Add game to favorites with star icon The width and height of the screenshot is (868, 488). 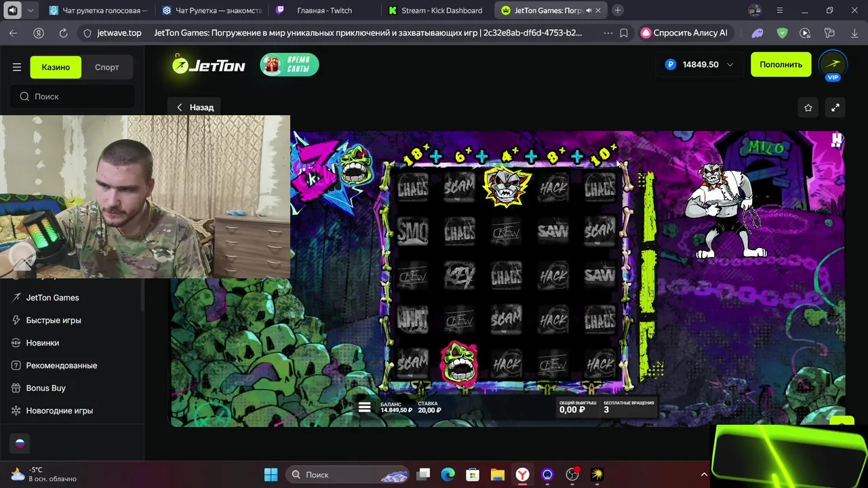pyautogui.click(x=808, y=107)
